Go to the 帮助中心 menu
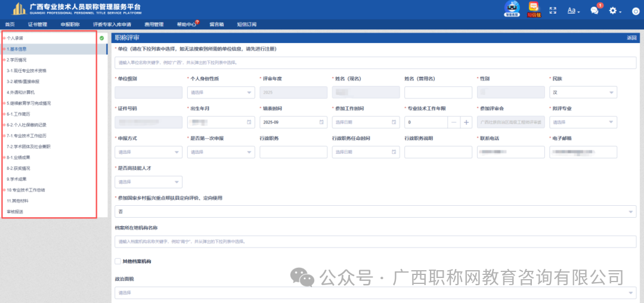The image size is (644, 303). click(x=187, y=24)
